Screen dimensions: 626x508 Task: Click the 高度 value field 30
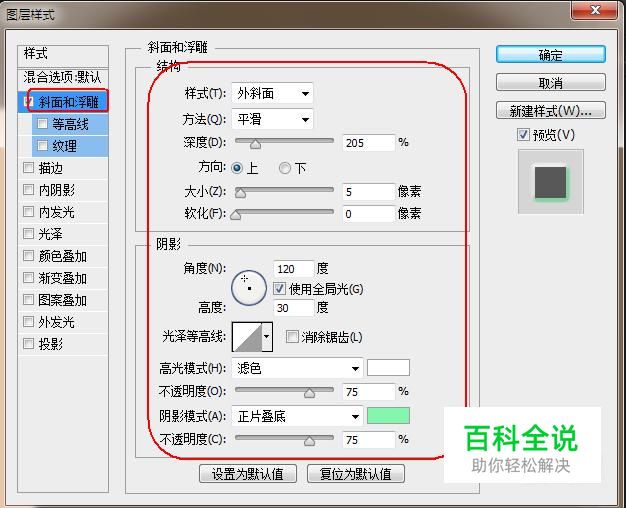pyautogui.click(x=293, y=308)
